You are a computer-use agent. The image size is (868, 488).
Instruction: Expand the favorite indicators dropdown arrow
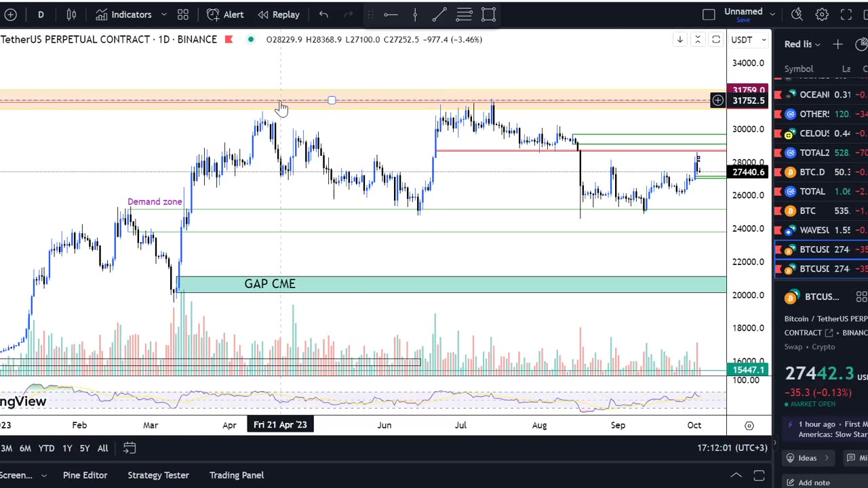(164, 14)
